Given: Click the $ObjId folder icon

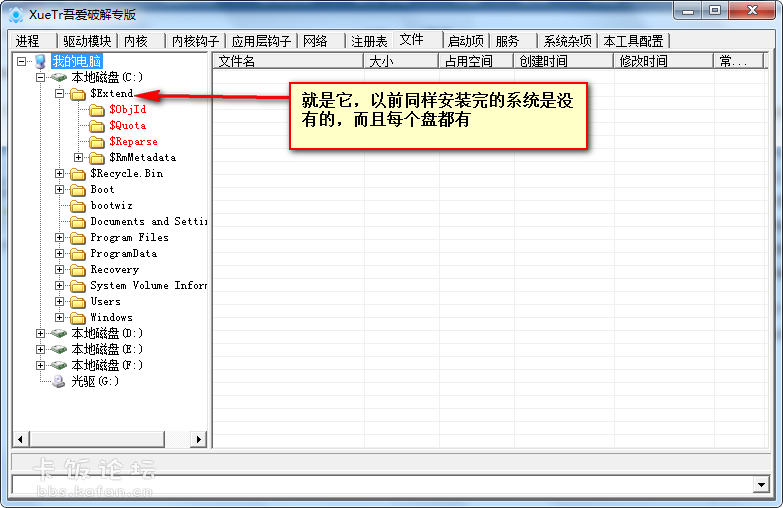Looking at the screenshot, I should pos(97,110).
